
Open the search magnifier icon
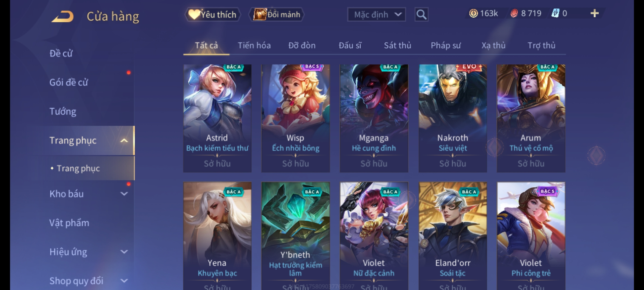coord(421,15)
